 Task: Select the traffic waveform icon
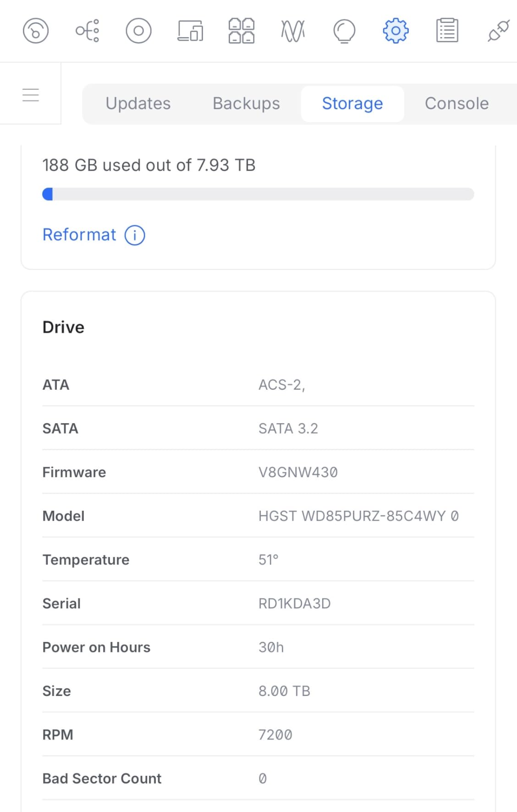click(x=292, y=31)
